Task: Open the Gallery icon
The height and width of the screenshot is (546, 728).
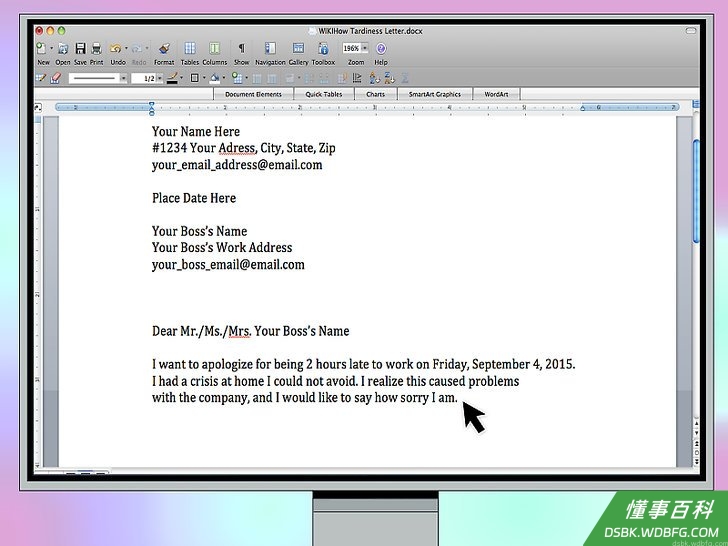Action: pos(298,48)
